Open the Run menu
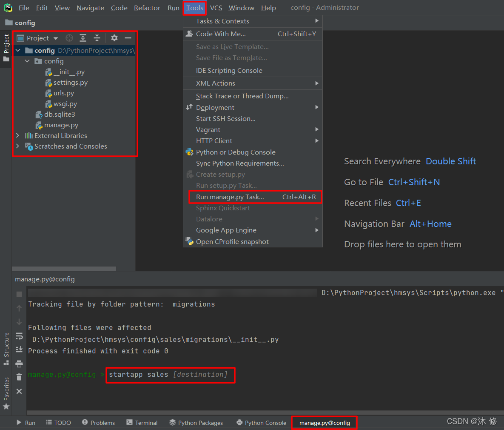Screen dimensions: 504x430 pyautogui.click(x=173, y=8)
